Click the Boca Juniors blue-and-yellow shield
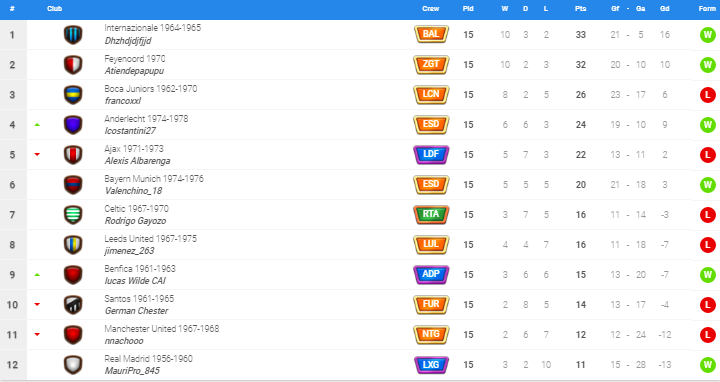Viewport: 720px width, 382px height. (x=73, y=95)
